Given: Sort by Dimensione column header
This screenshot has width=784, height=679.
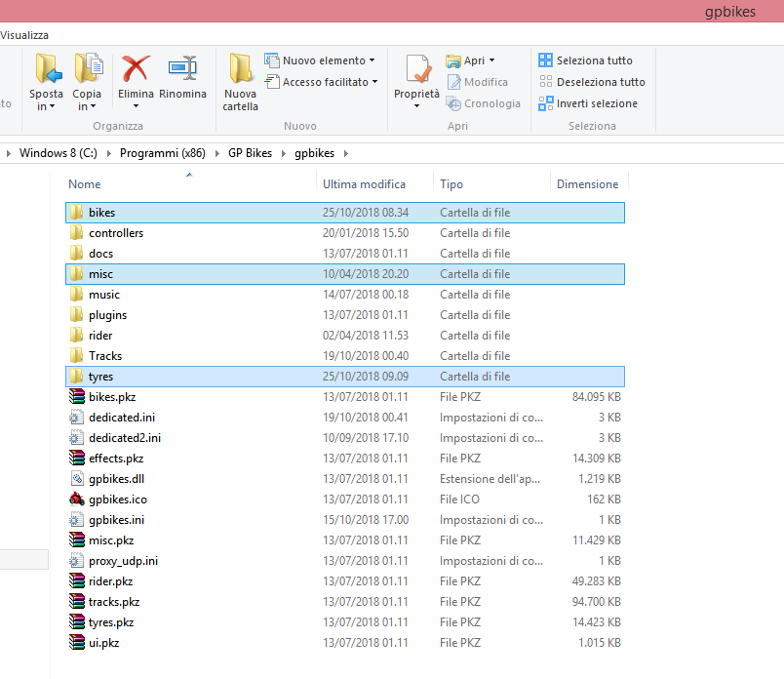Looking at the screenshot, I should tap(587, 184).
